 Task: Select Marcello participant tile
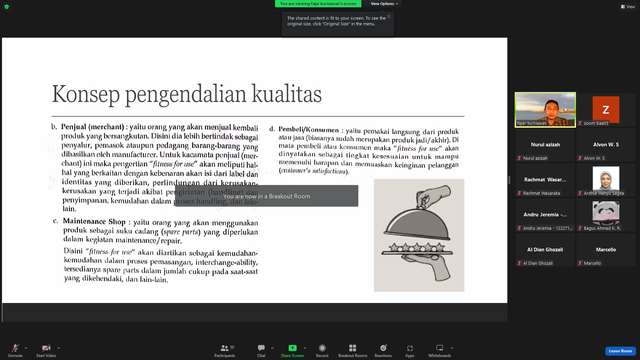pos(606,250)
